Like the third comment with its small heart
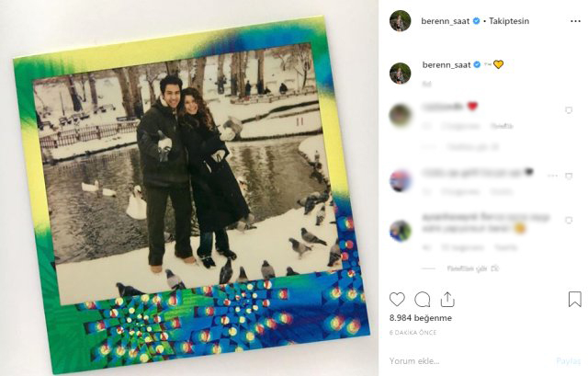Image resolution: width=588 pixels, height=376 pixels. coord(569,221)
